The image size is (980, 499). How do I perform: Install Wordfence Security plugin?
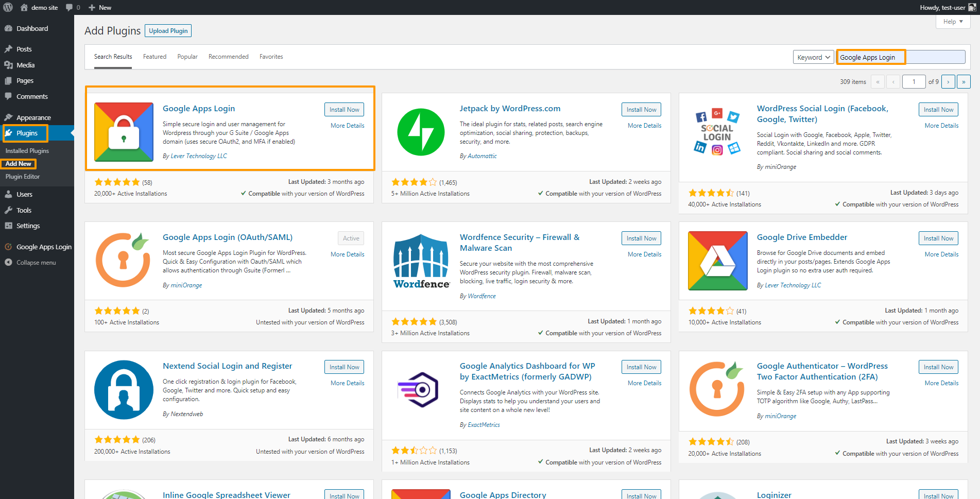click(x=641, y=238)
